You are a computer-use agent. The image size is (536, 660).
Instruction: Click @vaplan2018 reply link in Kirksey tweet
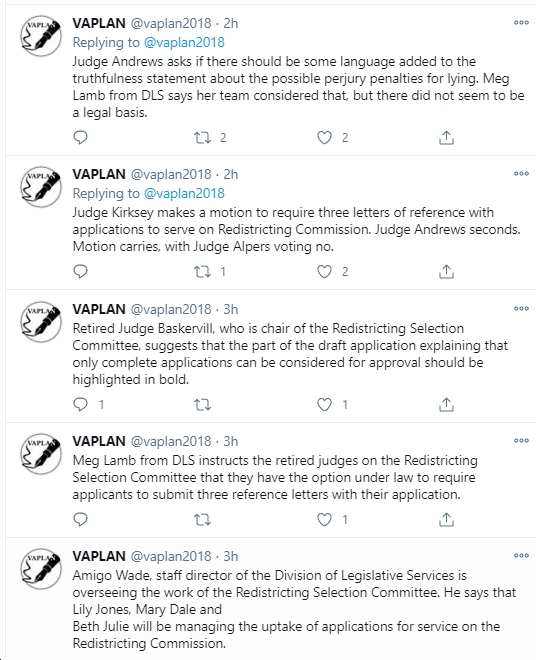point(184,193)
